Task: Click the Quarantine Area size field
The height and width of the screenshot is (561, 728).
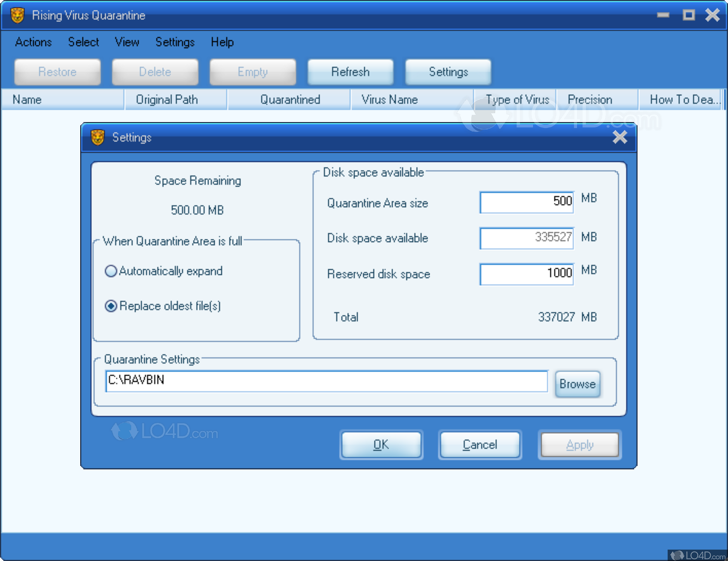Action: [x=526, y=203]
